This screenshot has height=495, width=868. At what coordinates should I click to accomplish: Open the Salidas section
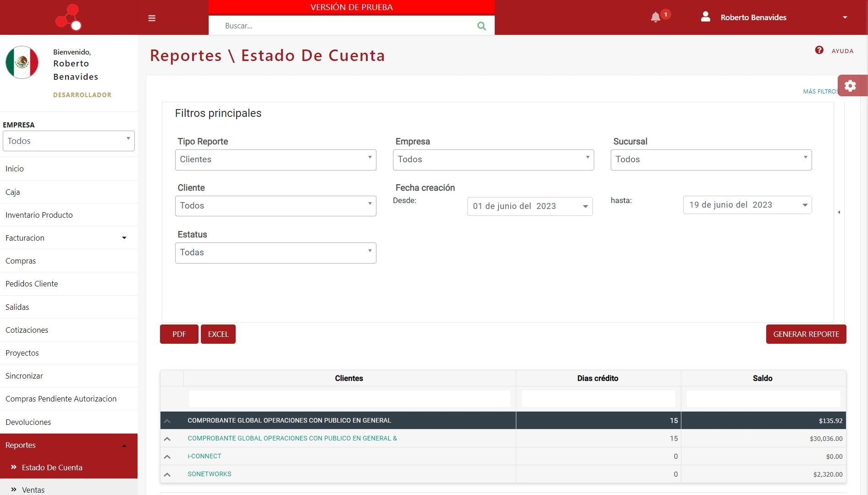click(x=69, y=307)
